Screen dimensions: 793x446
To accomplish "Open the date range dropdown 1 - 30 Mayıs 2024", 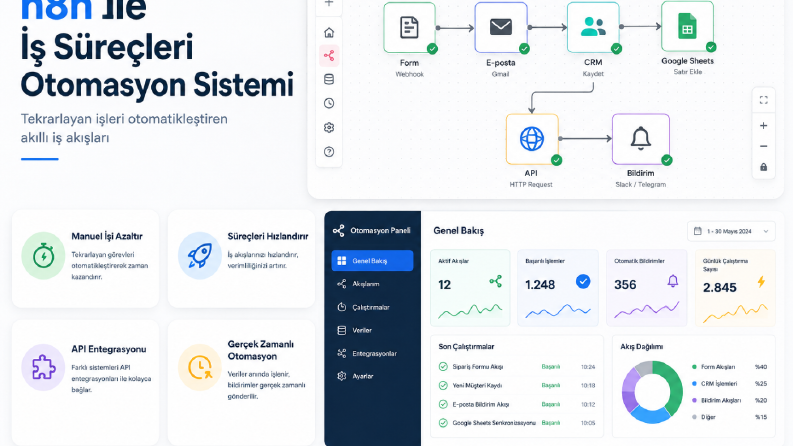I will [x=731, y=231].
